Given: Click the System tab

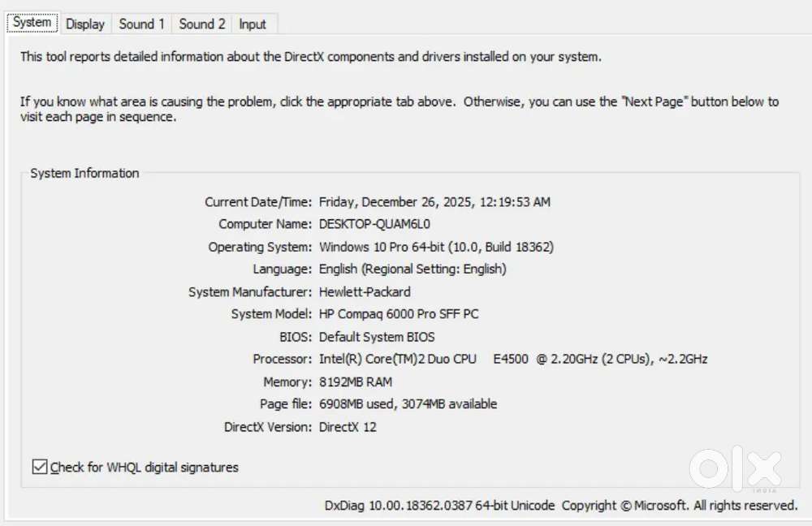Looking at the screenshot, I should [32, 23].
